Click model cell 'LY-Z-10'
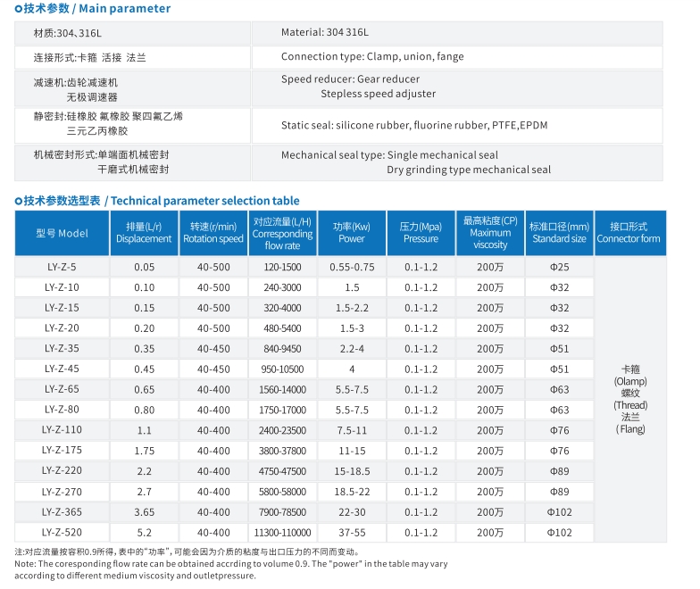This screenshot has height=589, width=700. [62, 287]
